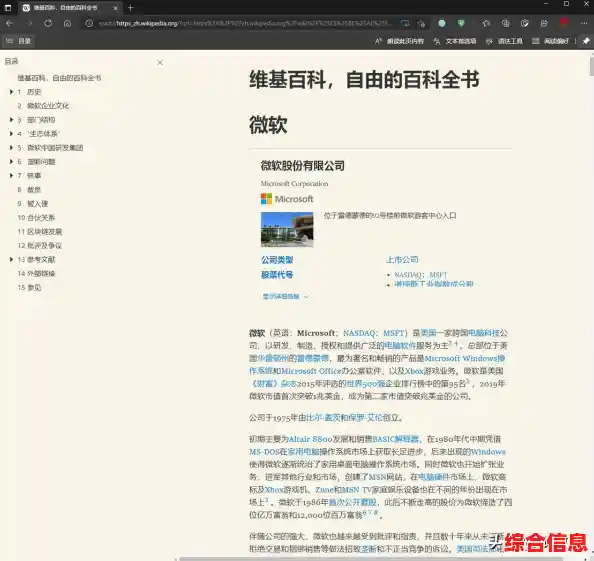Image resolution: width=594 pixels, height=561 pixels.
Task: Open Grammar tools (语法工具)
Action: 505,41
